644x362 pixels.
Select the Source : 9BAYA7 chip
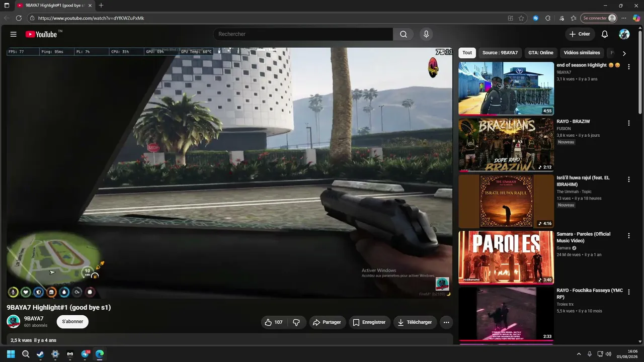(500, 53)
